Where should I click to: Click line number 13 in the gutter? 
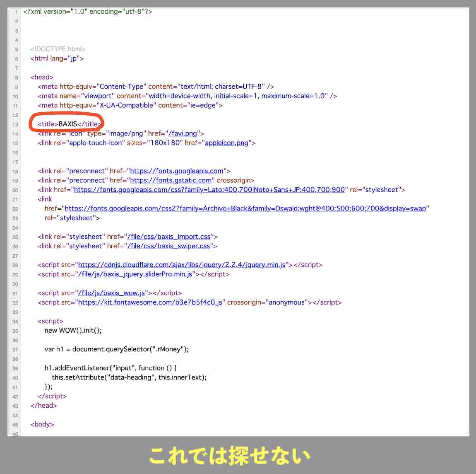click(15, 124)
